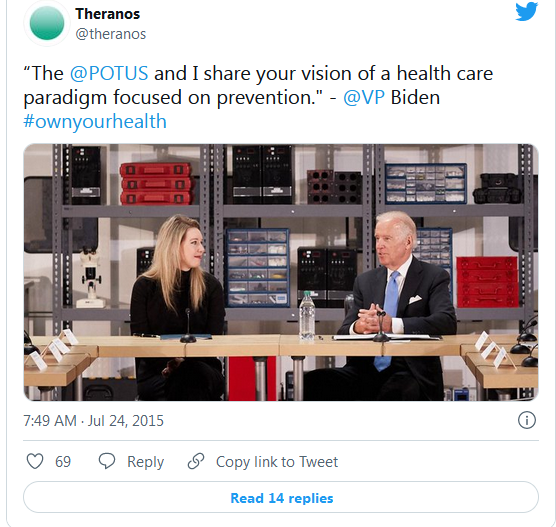This screenshot has width=556, height=527.
Task: Open the #ownyourhealth hashtag
Action: (95, 121)
